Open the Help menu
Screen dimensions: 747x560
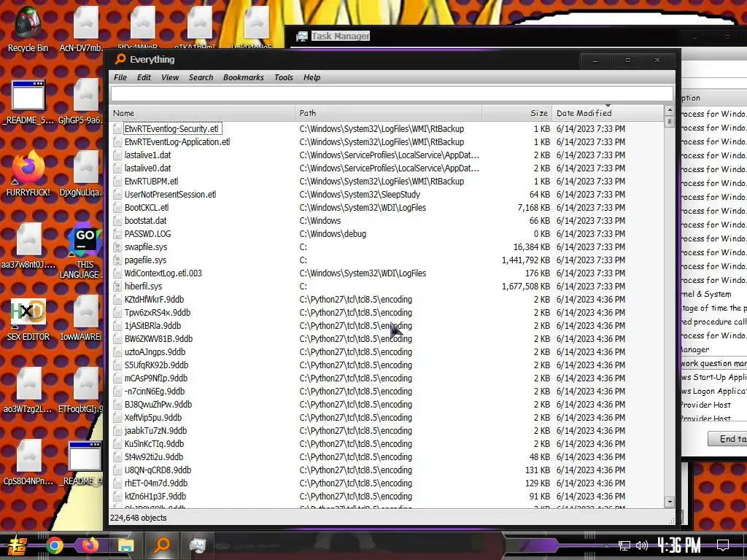[311, 77]
